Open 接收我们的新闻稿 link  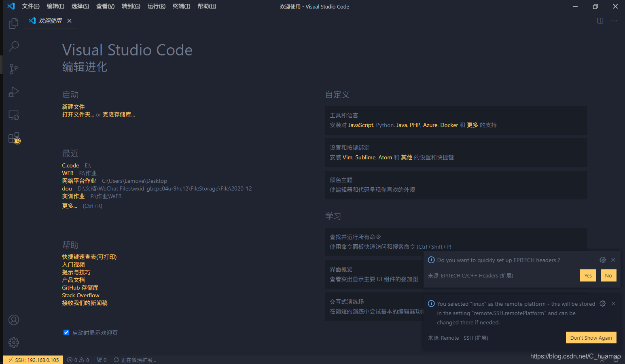point(85,303)
